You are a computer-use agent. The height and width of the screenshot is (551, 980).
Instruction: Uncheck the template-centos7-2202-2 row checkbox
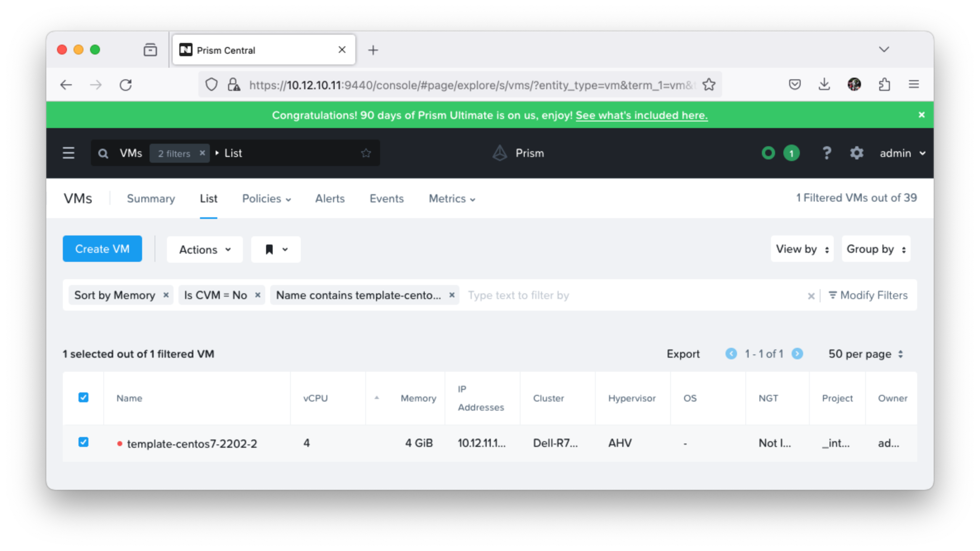tap(83, 442)
